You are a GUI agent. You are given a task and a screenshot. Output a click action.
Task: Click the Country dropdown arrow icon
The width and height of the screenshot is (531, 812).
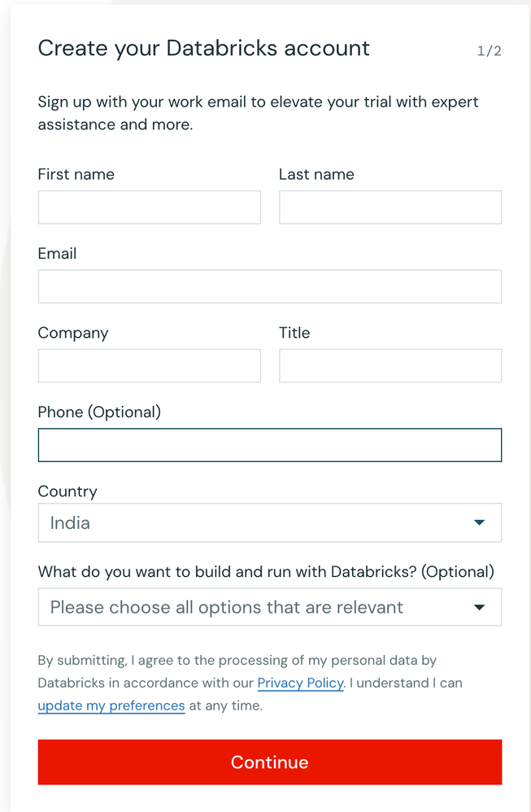point(479,522)
